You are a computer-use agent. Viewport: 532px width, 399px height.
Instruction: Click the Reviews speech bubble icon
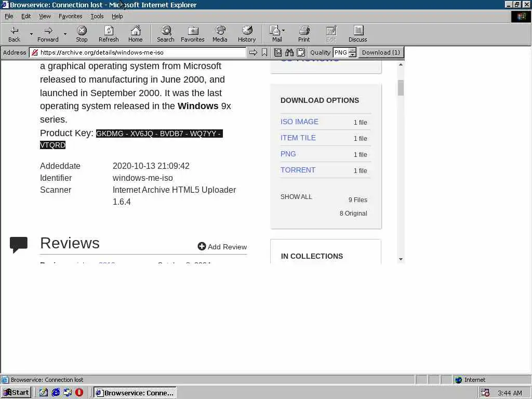point(19,245)
